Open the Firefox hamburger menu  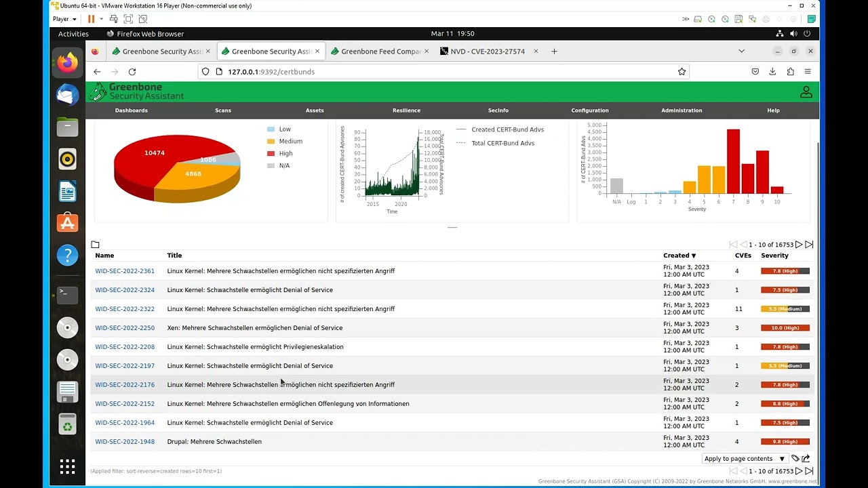point(808,72)
